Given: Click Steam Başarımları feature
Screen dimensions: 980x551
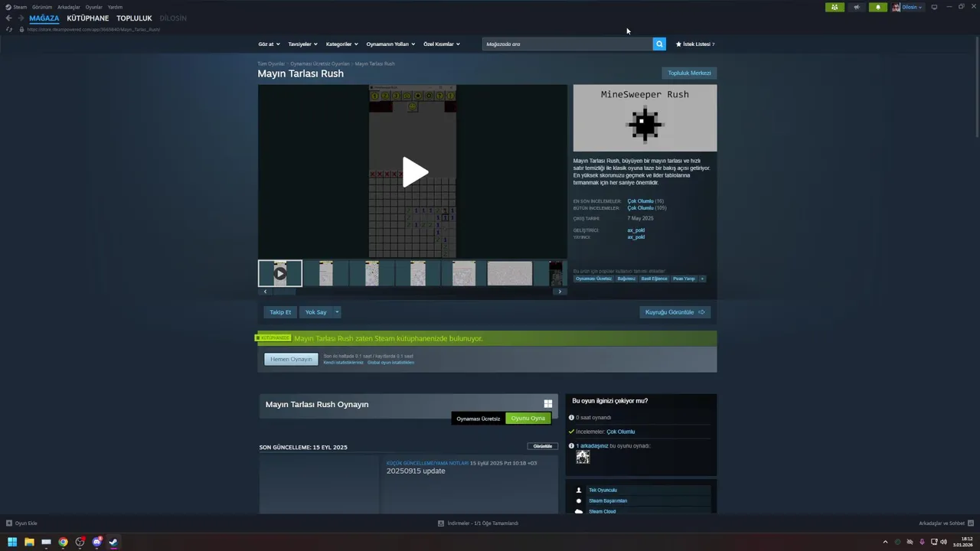Looking at the screenshot, I should (608, 500).
